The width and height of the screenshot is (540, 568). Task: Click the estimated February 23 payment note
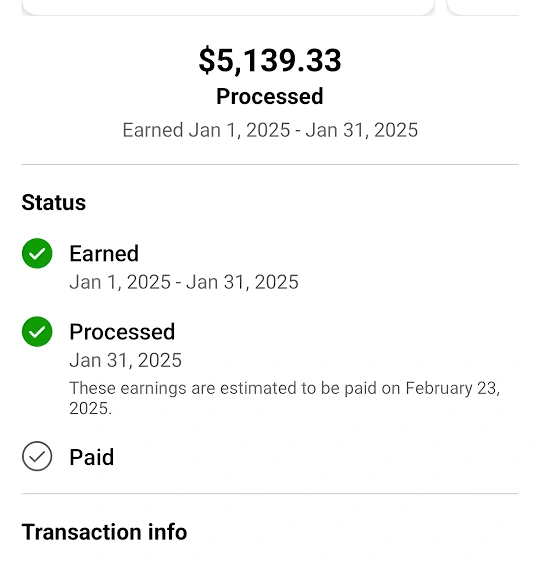285,398
